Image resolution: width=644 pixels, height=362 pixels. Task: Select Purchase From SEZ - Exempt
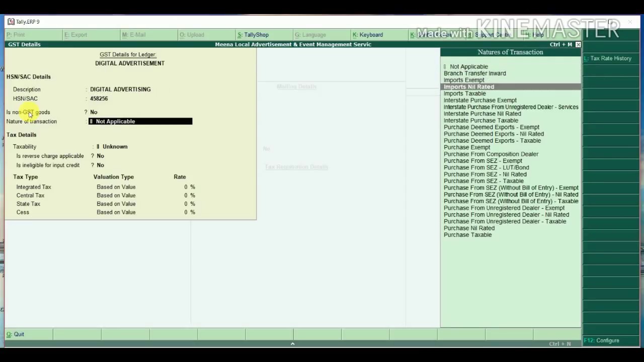[x=483, y=161]
